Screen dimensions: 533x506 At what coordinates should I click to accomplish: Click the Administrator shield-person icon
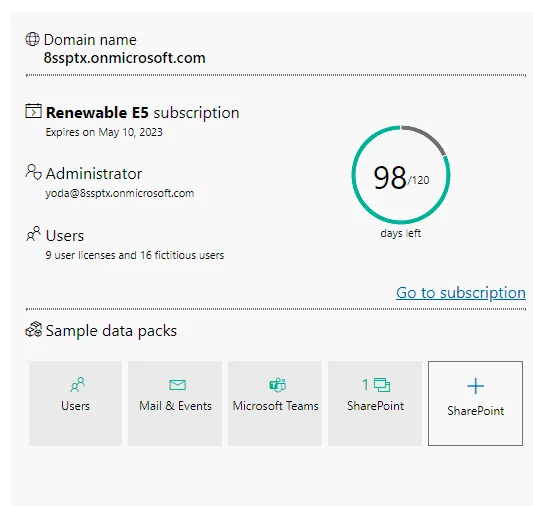[x=33, y=172]
